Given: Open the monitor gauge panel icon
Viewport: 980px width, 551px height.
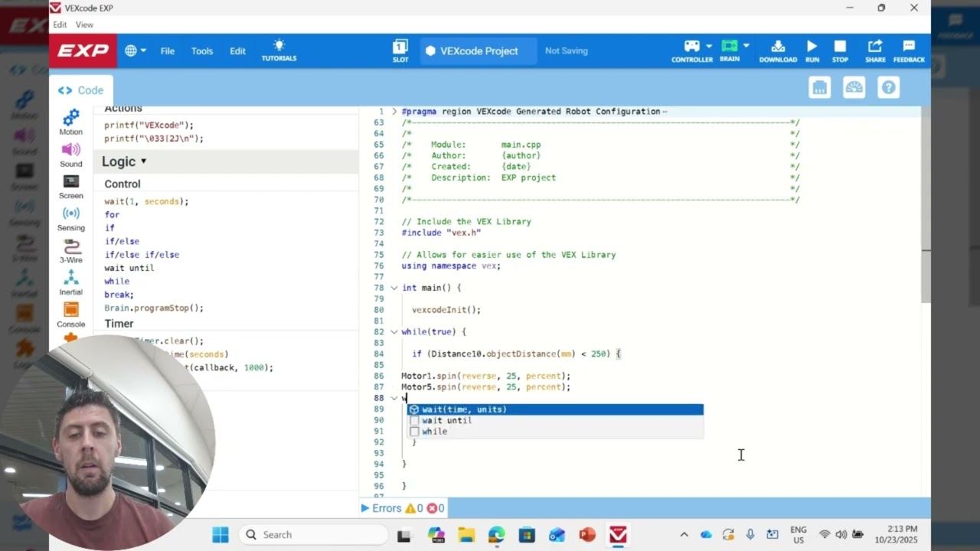Looking at the screenshot, I should [854, 87].
